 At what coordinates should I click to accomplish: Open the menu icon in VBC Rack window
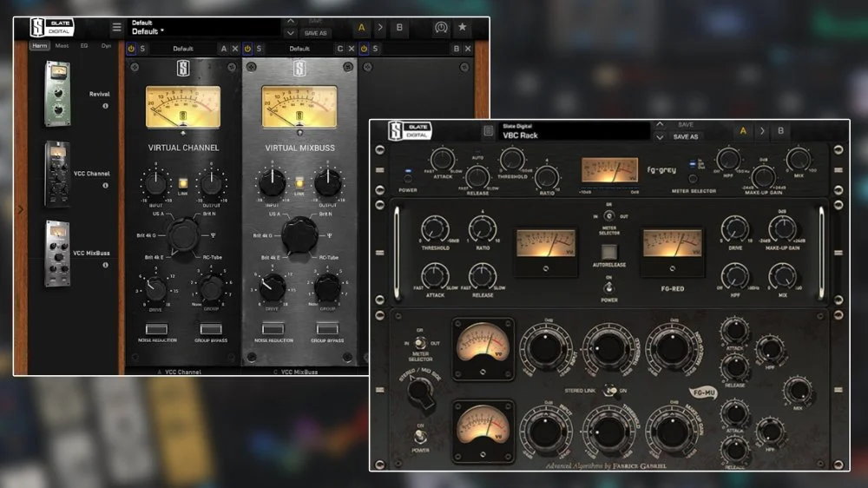(488, 131)
